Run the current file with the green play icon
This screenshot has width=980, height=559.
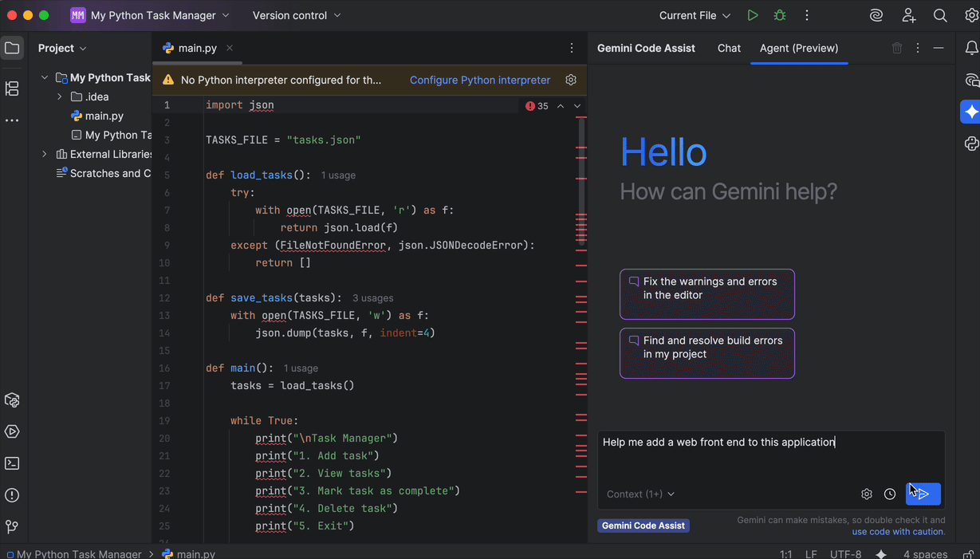752,14
